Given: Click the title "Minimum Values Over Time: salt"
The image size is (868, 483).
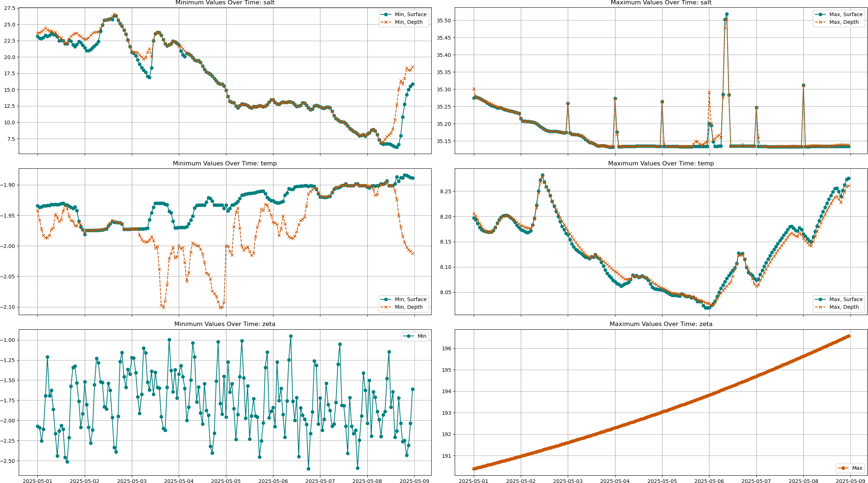Looking at the screenshot, I should click(x=225, y=3).
